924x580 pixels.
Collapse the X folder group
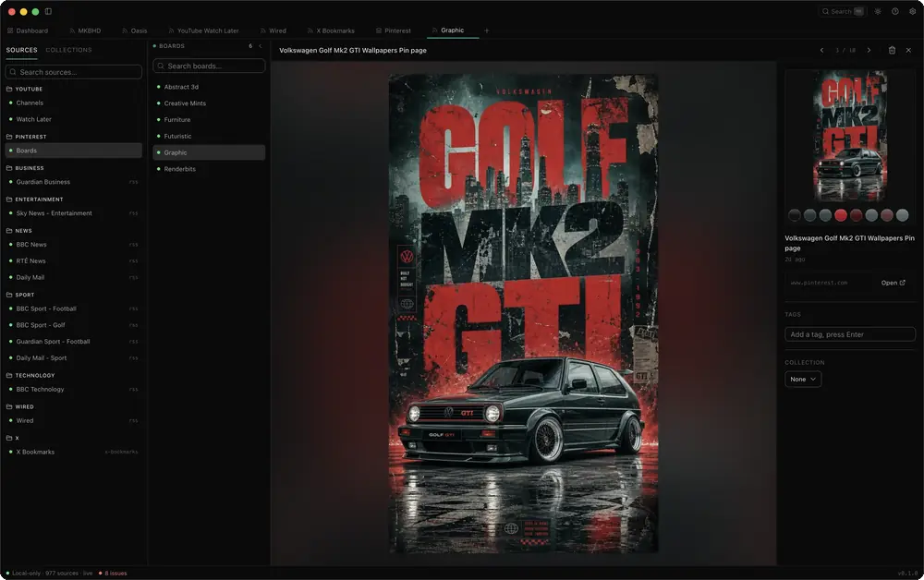12,438
